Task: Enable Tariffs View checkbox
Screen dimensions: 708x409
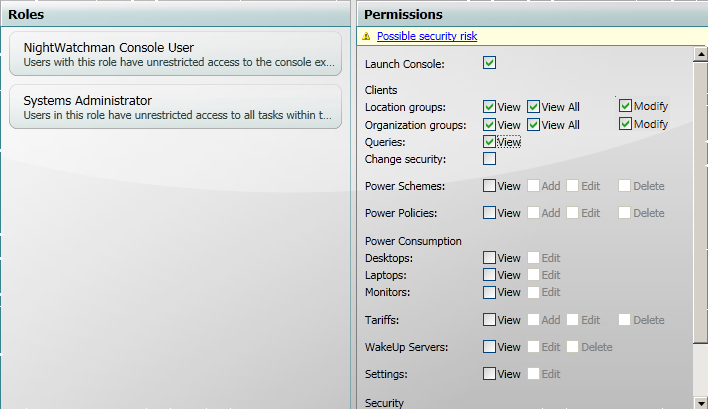Action: click(489, 320)
